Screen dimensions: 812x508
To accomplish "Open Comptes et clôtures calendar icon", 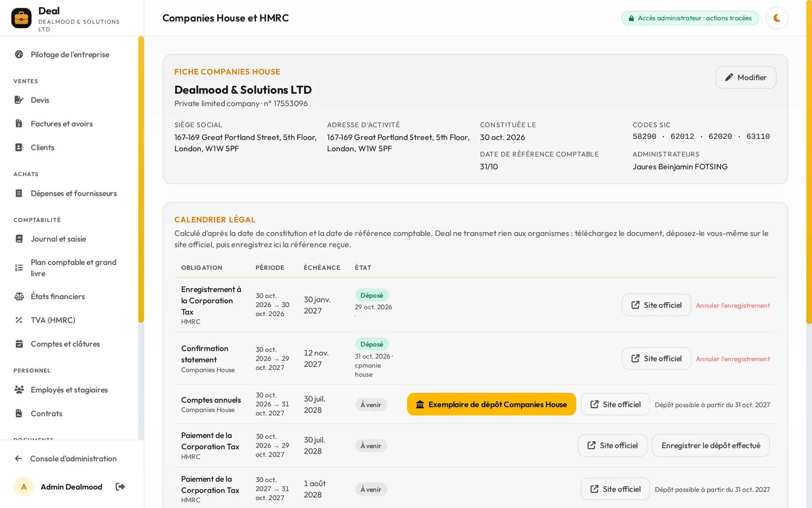I will click(19, 344).
